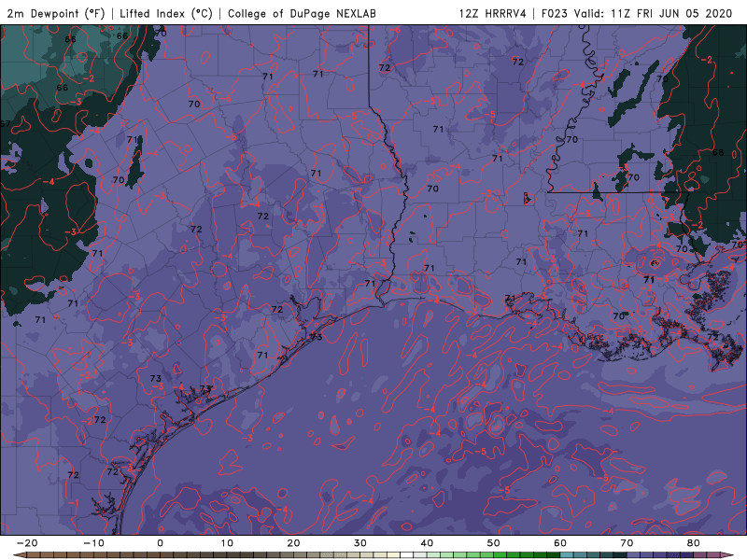Click the "-20" color scale label
Image resolution: width=747 pixels, height=560 pixels.
pos(27,543)
